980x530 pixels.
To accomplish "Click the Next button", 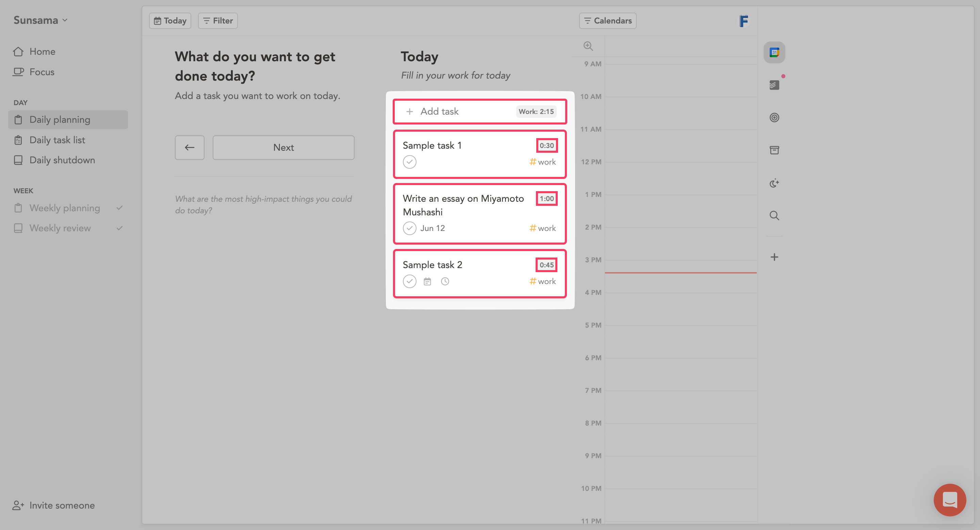I will pos(283,148).
